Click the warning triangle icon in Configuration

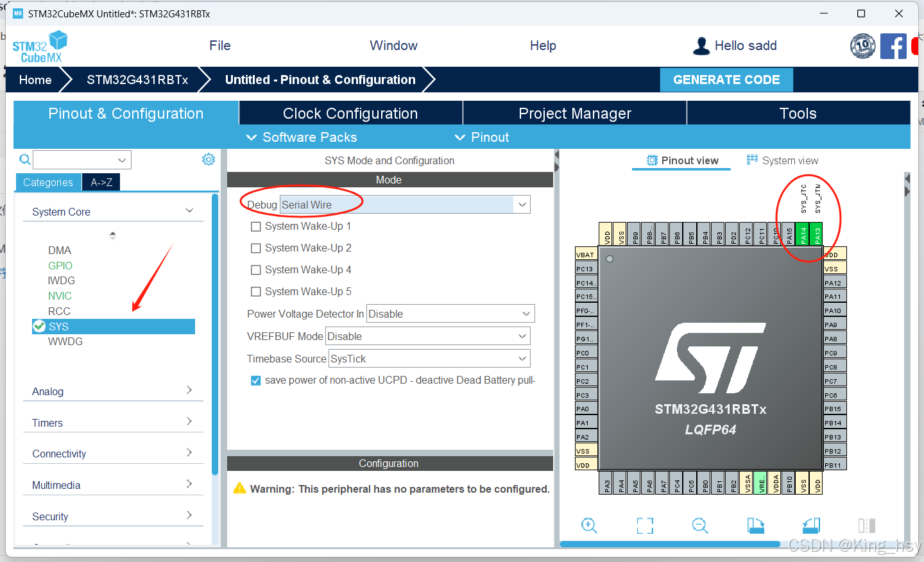pos(239,488)
